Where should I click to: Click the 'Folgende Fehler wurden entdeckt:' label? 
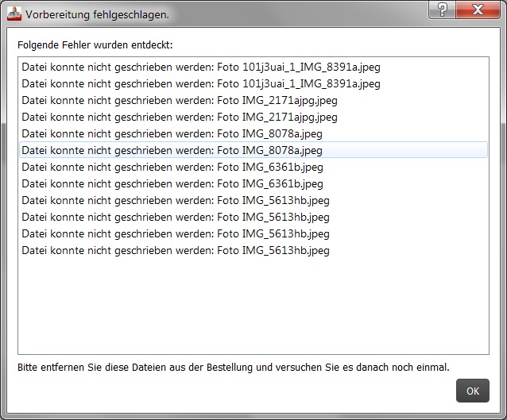[x=95, y=45]
